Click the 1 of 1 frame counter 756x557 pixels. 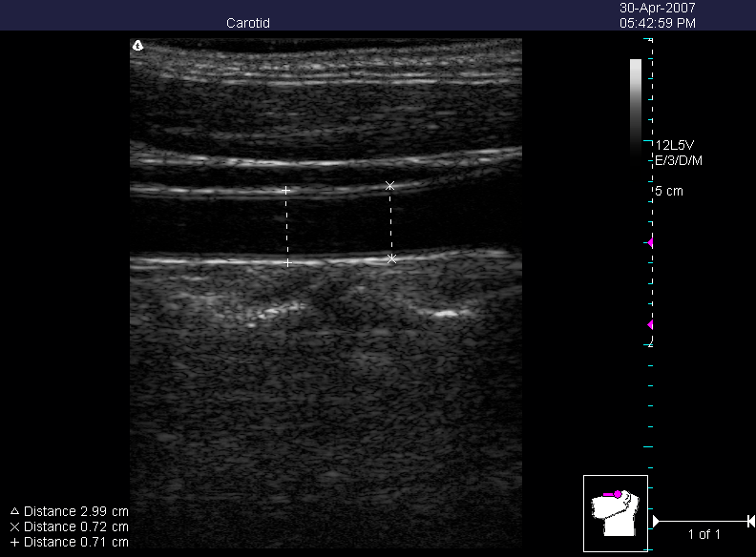pyautogui.click(x=703, y=535)
